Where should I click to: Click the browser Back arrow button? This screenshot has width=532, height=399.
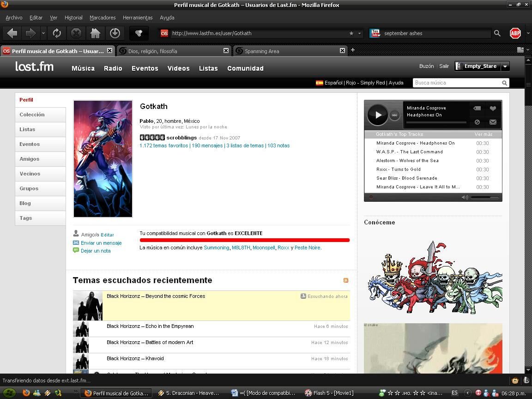pyautogui.click(x=12, y=33)
